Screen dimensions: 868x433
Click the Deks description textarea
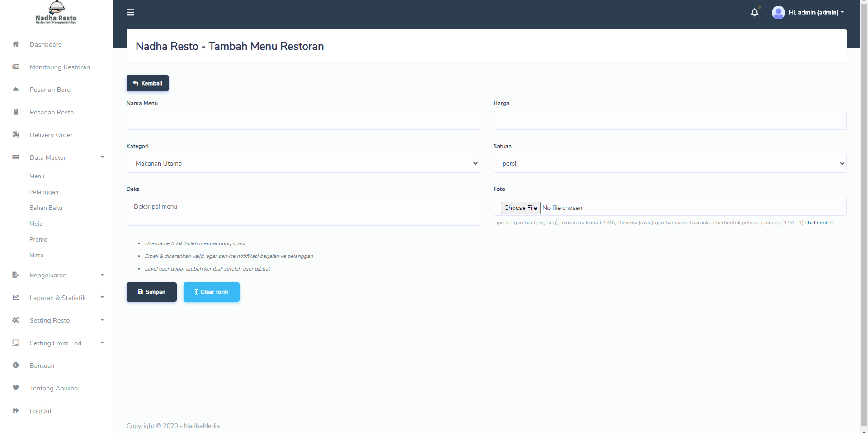click(303, 211)
